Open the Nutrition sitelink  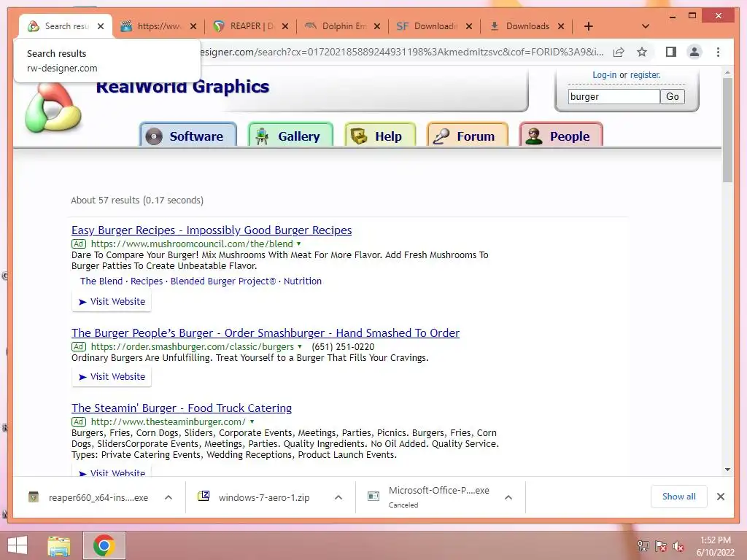[x=303, y=281]
